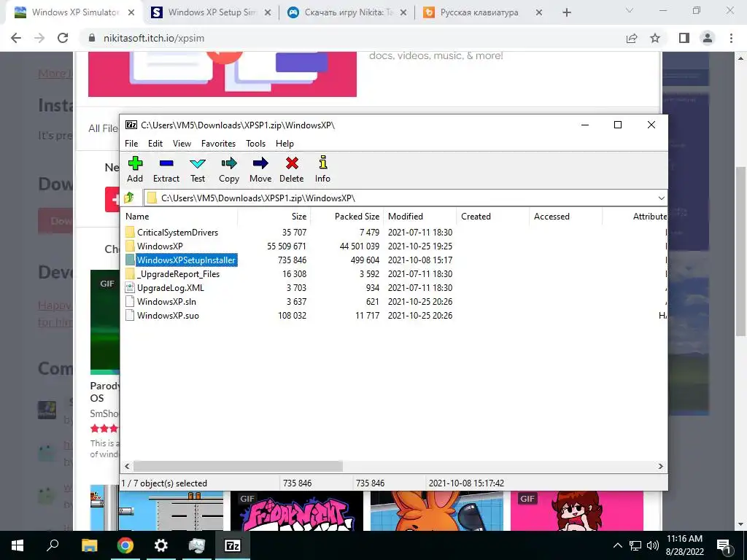Go up one folder level in 7-Zip

click(129, 198)
